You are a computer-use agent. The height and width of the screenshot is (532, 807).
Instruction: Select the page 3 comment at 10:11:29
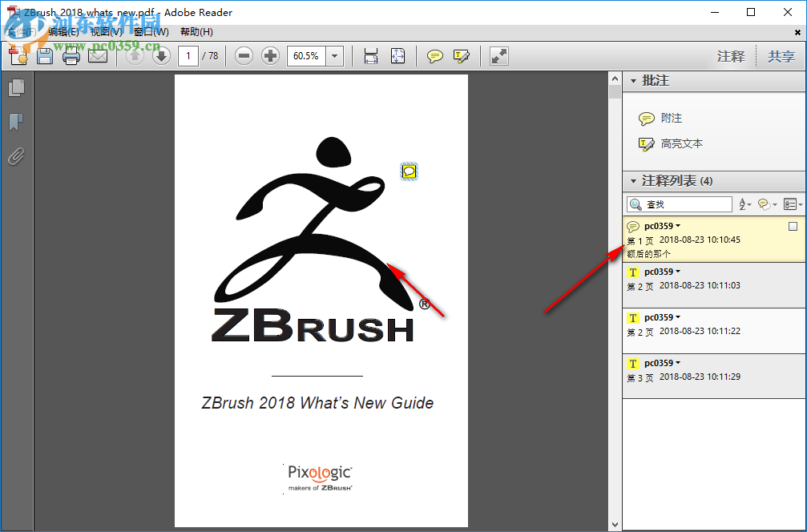[714, 377]
